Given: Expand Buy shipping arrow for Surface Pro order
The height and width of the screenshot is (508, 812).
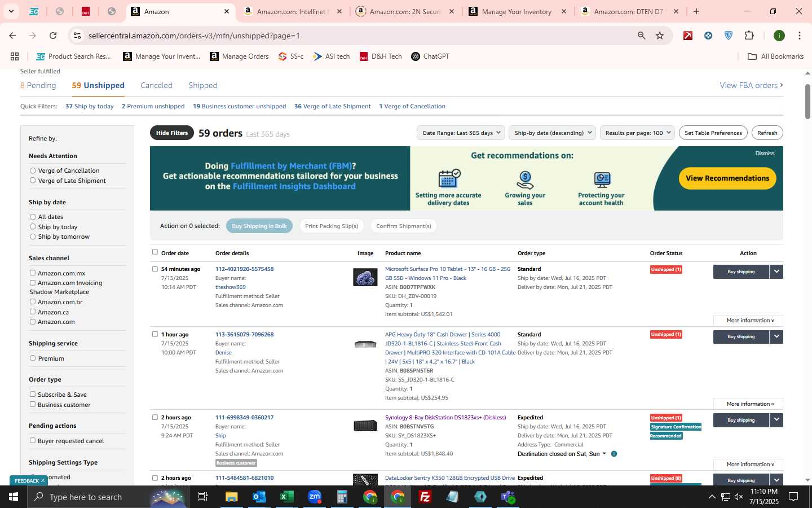Looking at the screenshot, I should click(776, 271).
